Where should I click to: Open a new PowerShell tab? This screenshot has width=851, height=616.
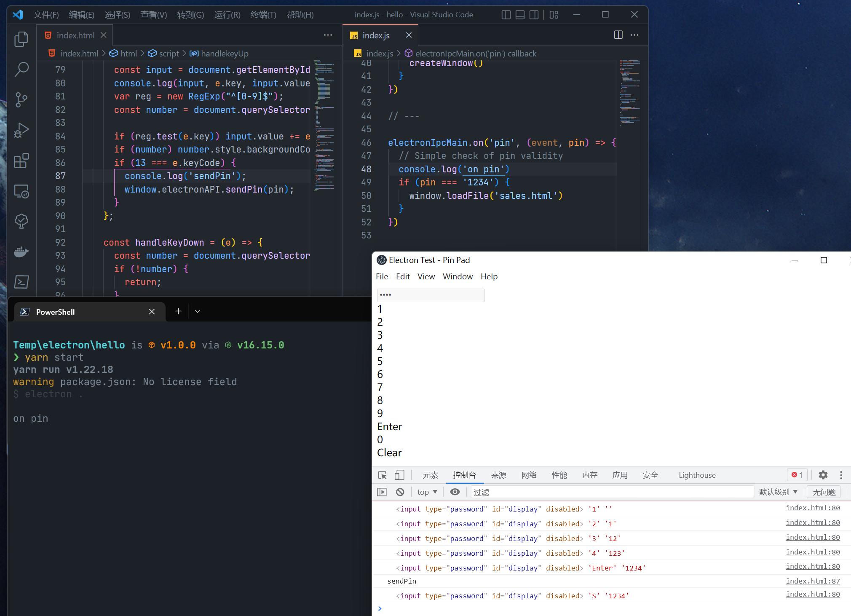coord(178,311)
